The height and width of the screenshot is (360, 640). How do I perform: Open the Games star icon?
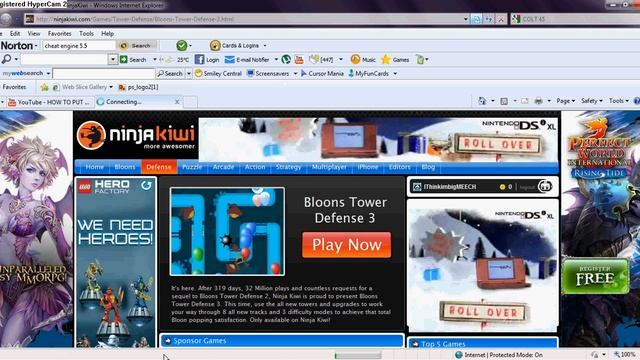coord(386,60)
